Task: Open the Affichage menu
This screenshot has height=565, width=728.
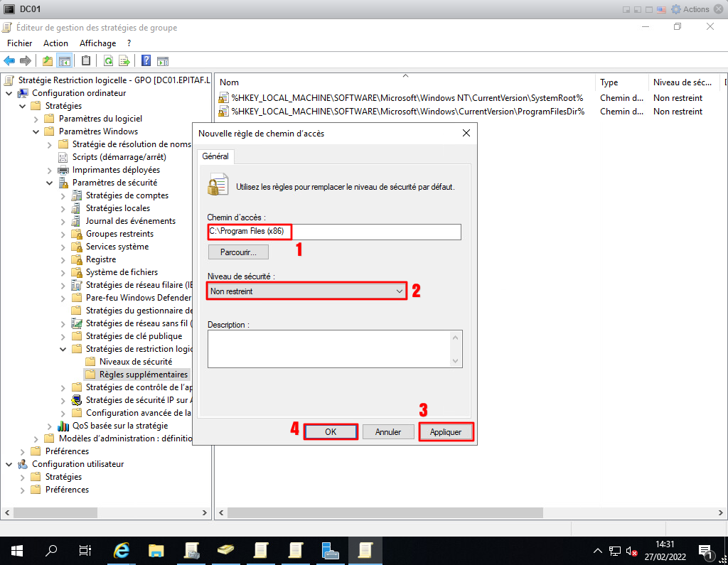Action: 97,43
